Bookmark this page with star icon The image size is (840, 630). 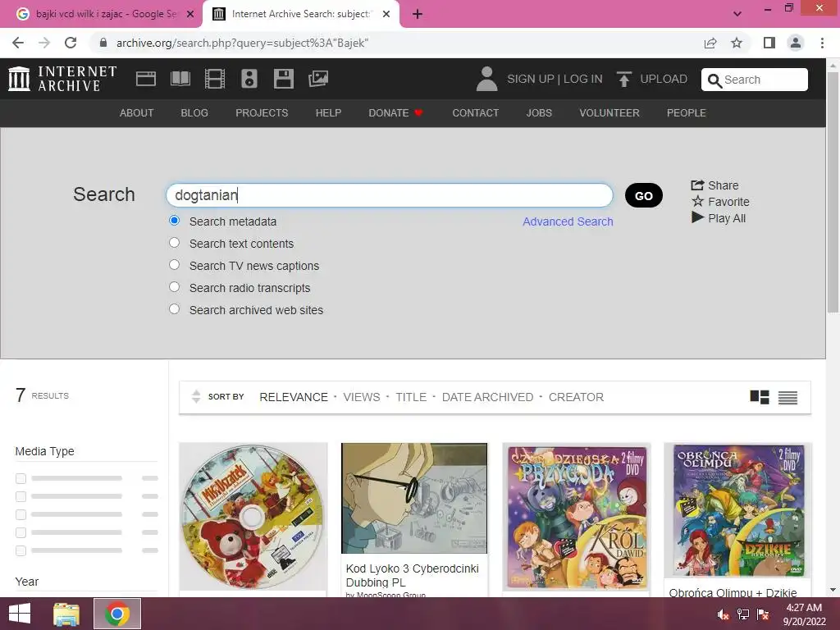pyautogui.click(x=737, y=43)
